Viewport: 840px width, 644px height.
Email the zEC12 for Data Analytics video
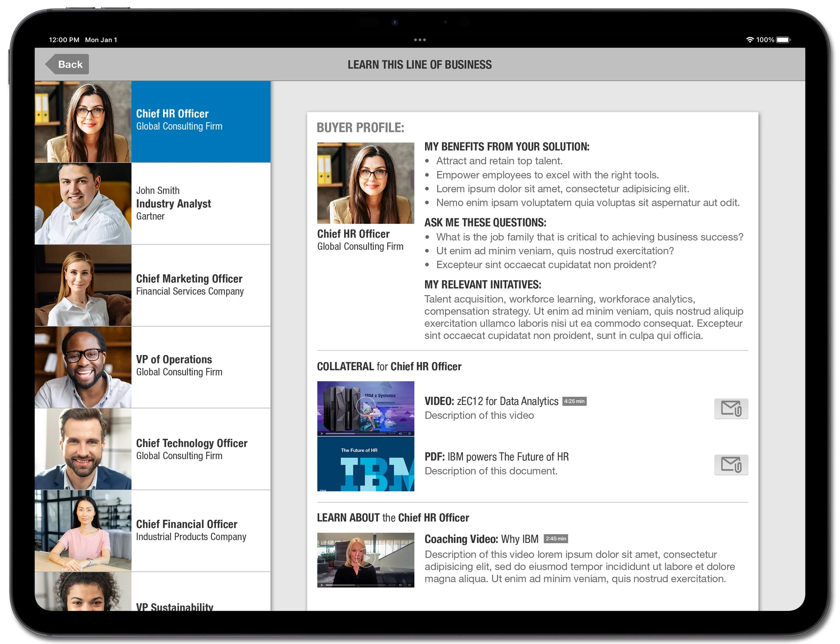click(731, 409)
